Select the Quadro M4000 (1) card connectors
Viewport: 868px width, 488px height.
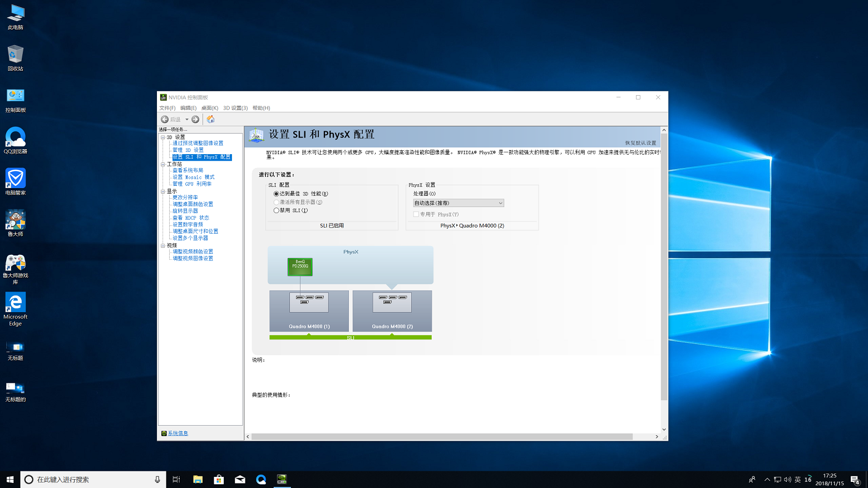click(x=309, y=302)
